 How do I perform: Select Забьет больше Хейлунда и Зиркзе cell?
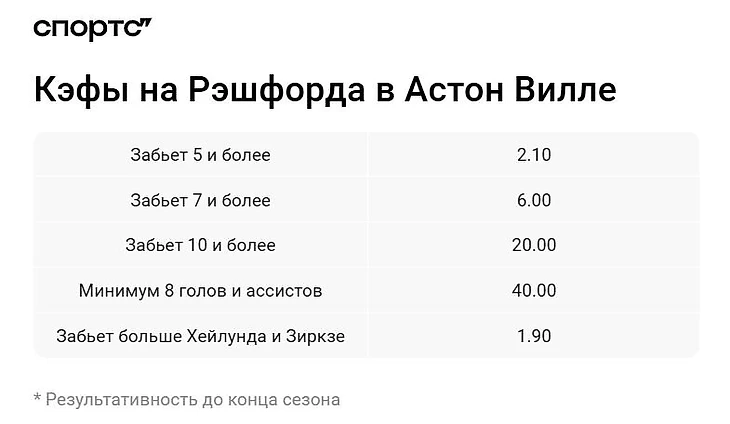(x=200, y=336)
